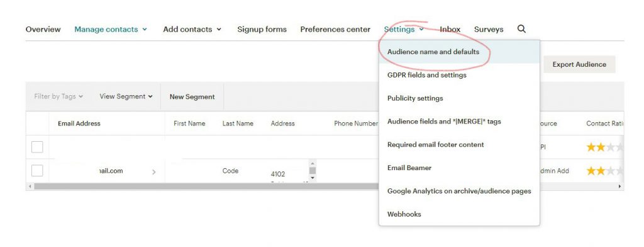Click the Export Audience button
The height and width of the screenshot is (247, 644).
coord(579,64)
